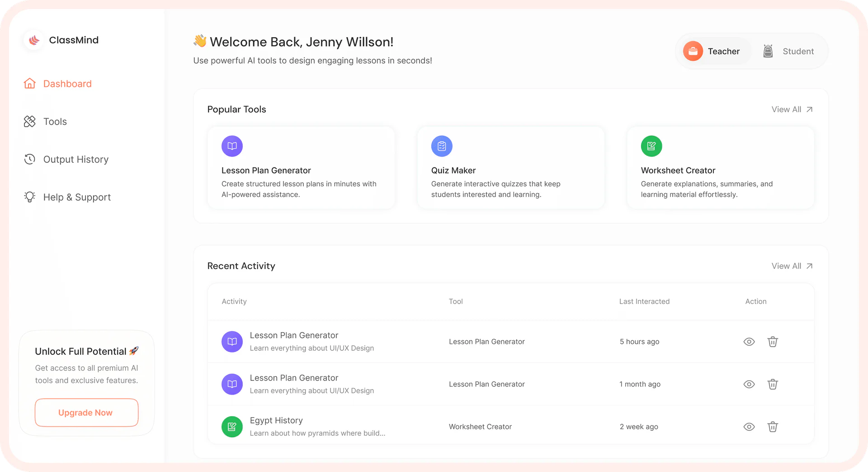
Task: Open View All in Popular Tools
Action: (x=792, y=109)
